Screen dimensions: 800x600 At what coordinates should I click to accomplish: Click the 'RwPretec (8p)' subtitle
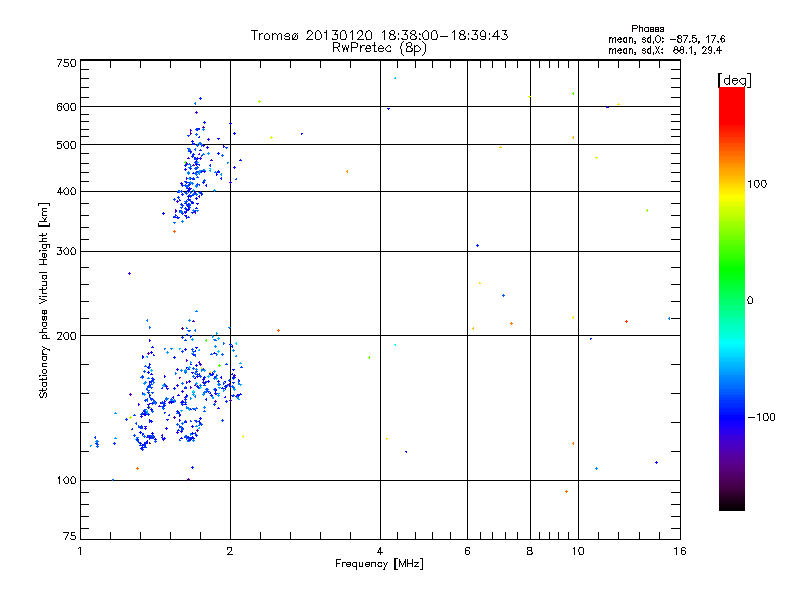(379, 48)
